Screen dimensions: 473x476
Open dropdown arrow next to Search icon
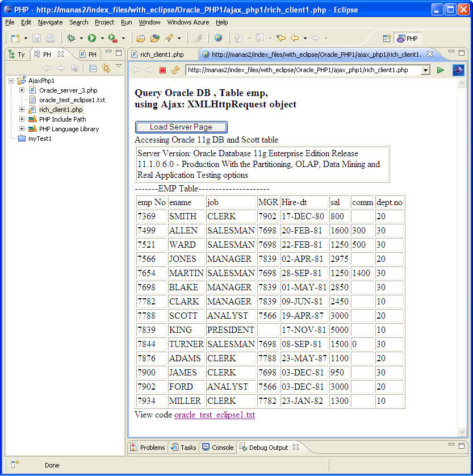click(179, 39)
